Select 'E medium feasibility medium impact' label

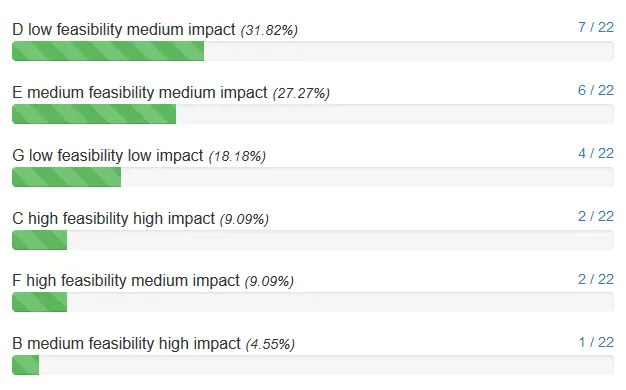[x=140, y=93]
